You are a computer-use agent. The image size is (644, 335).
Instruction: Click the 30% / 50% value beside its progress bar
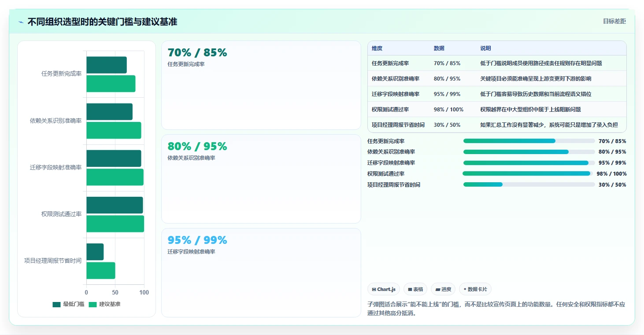tap(612, 185)
